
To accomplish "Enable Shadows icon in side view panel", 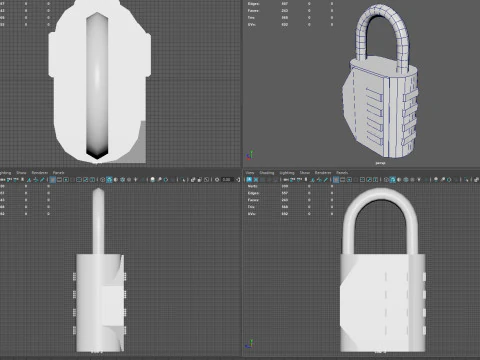I will (143, 179).
